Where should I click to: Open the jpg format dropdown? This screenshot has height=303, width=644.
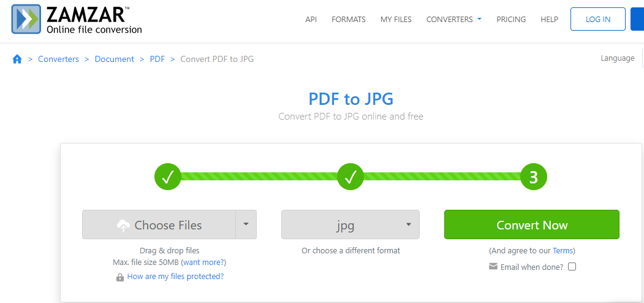(350, 224)
